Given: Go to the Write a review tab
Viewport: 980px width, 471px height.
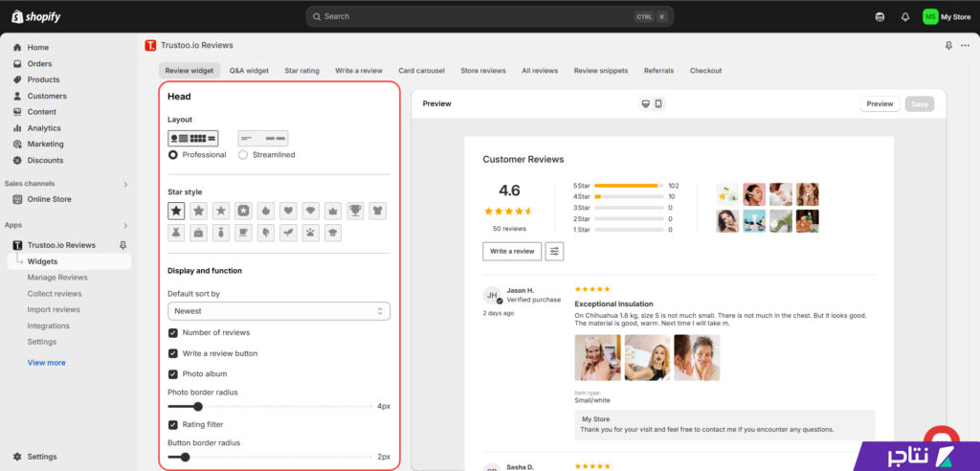Looking at the screenshot, I should click(359, 71).
